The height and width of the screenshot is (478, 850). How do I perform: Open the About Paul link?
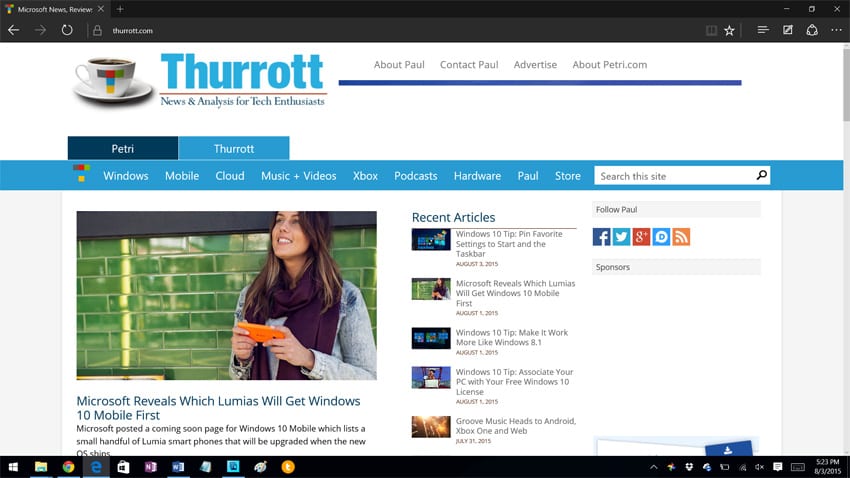point(399,64)
